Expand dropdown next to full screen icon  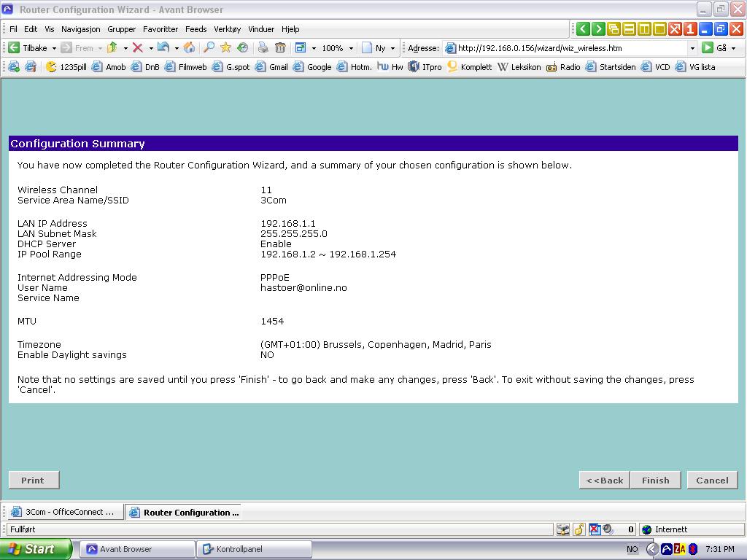[314, 48]
